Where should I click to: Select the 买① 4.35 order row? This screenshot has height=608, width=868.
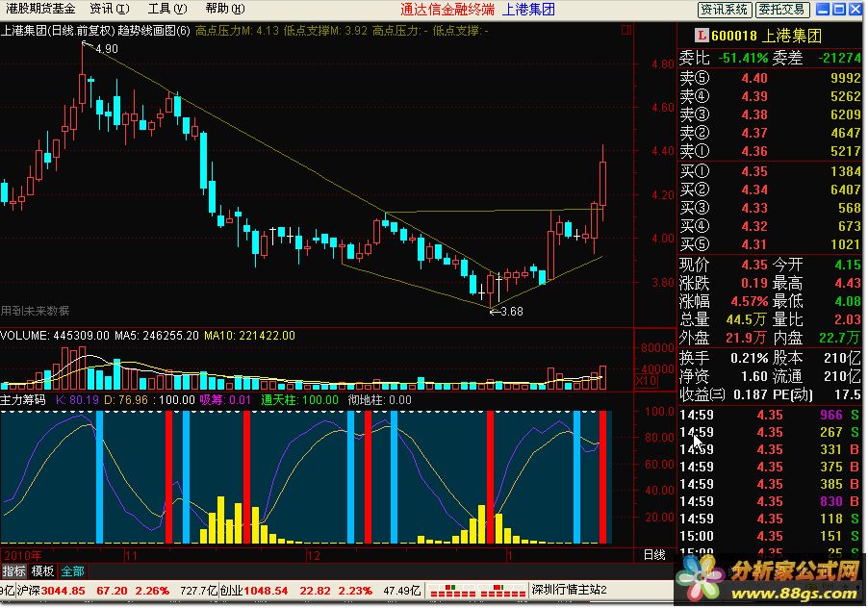(770, 171)
